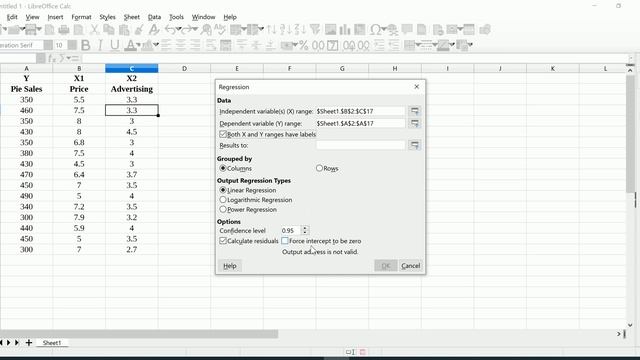640x360 pixels.
Task: Click the Center Horizontally alignment icon
Action: pyautogui.click(x=180, y=45)
